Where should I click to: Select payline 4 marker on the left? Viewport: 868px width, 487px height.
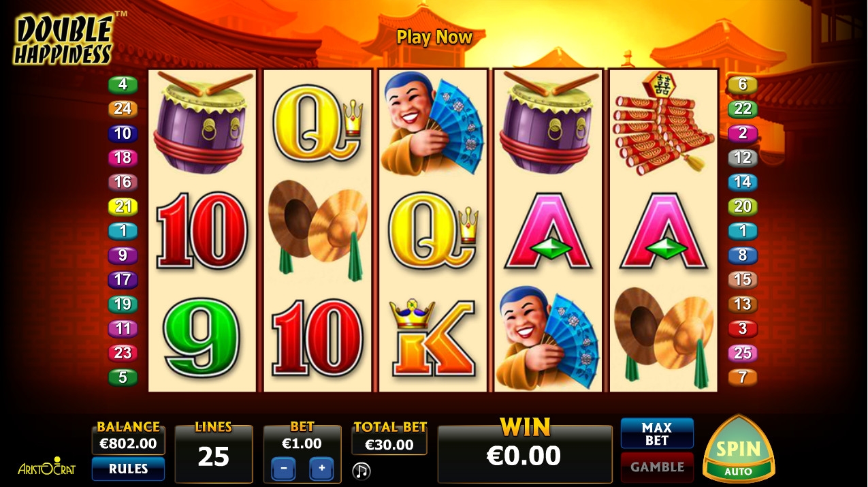click(123, 84)
